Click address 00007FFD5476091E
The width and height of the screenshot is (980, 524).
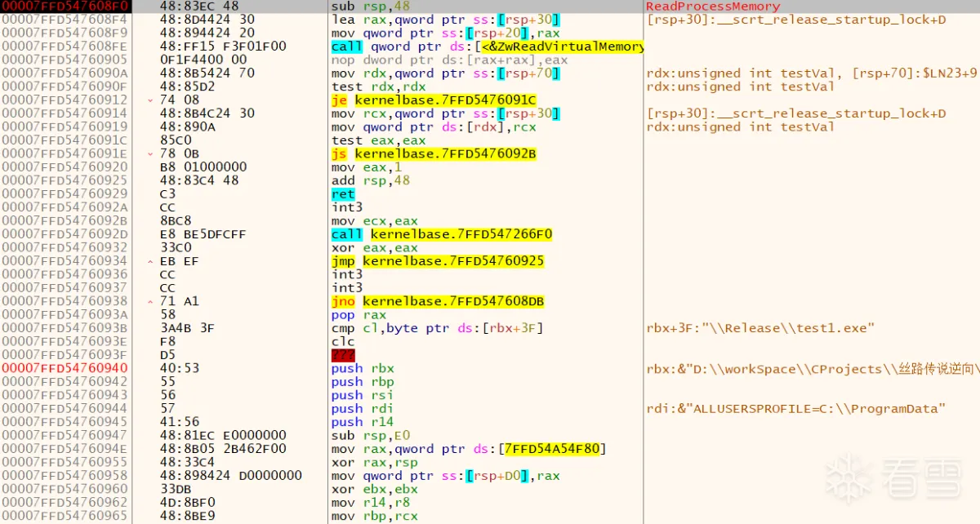click(x=65, y=153)
